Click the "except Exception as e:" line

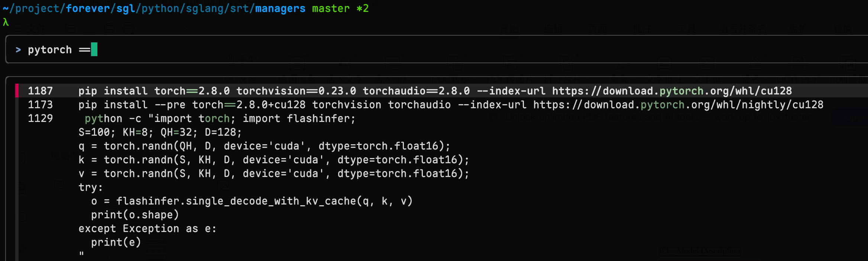pyautogui.click(x=147, y=229)
